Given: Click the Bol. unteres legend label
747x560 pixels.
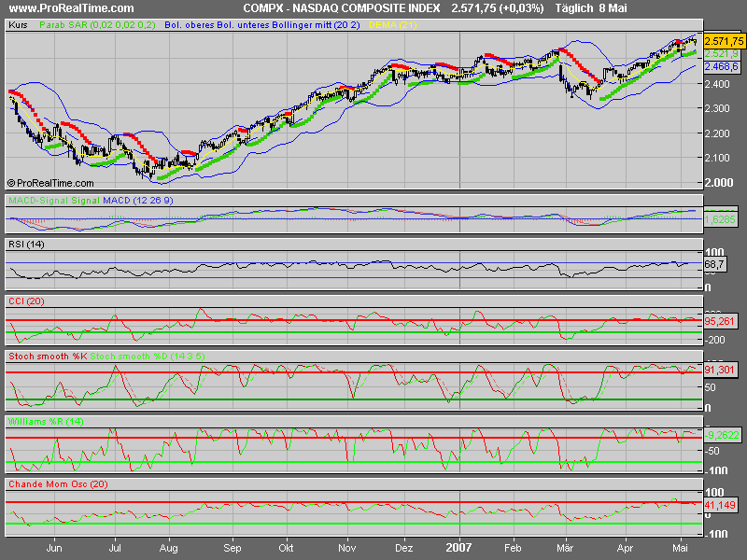Looking at the screenshot, I should (x=243, y=25).
